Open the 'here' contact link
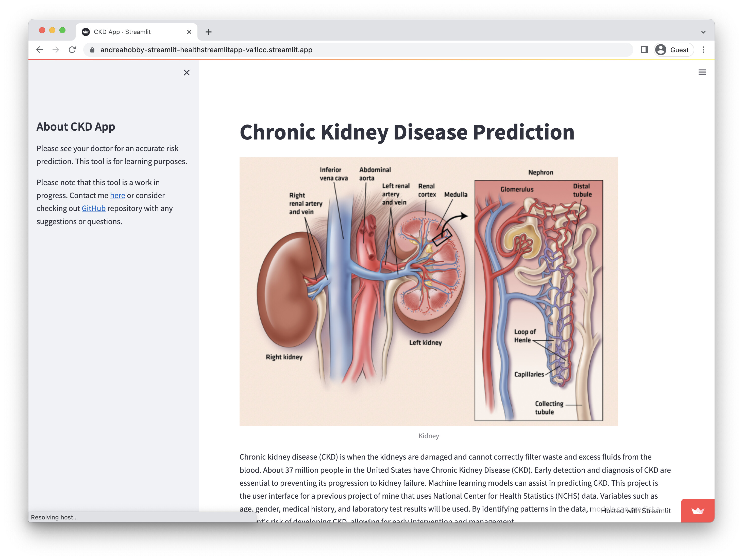743x560 pixels. coord(117,195)
